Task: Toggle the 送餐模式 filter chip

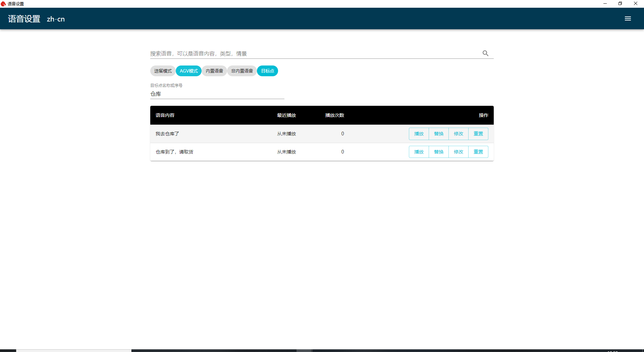Action: click(163, 71)
